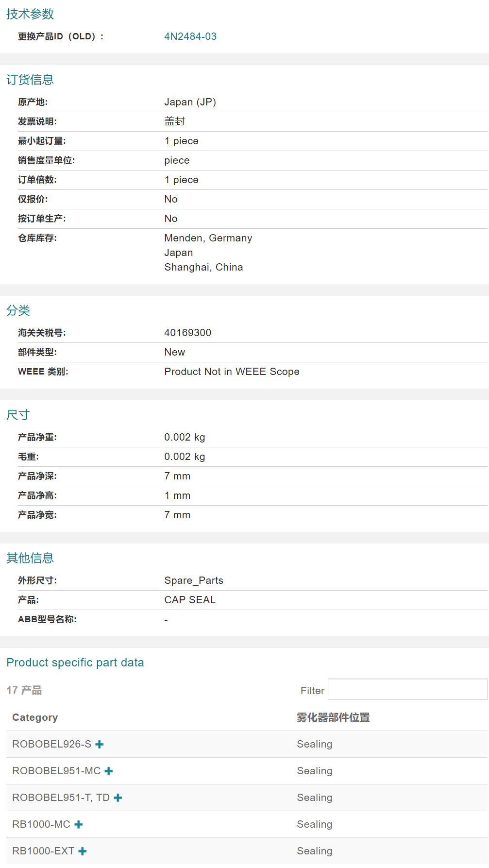Sort by the Category column header
This screenshot has height=868, width=489.
click(x=35, y=717)
